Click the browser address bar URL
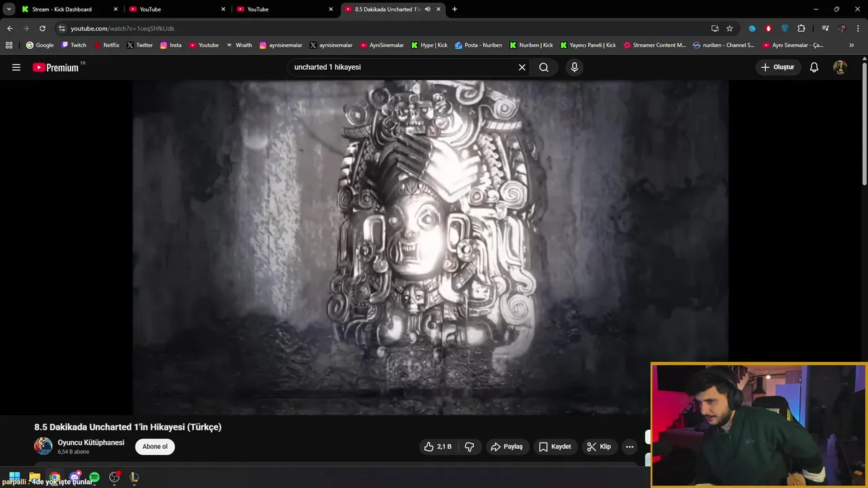The image size is (868, 488). click(x=123, y=28)
